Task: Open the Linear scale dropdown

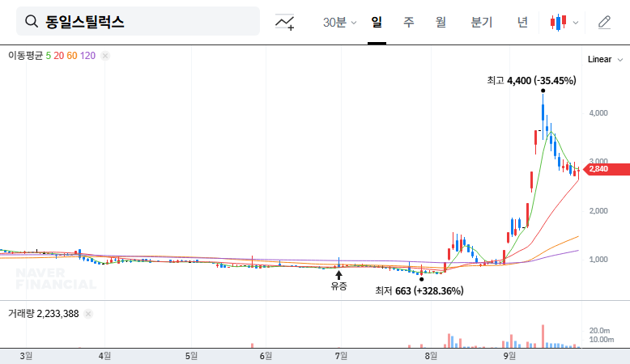Action: [605, 59]
